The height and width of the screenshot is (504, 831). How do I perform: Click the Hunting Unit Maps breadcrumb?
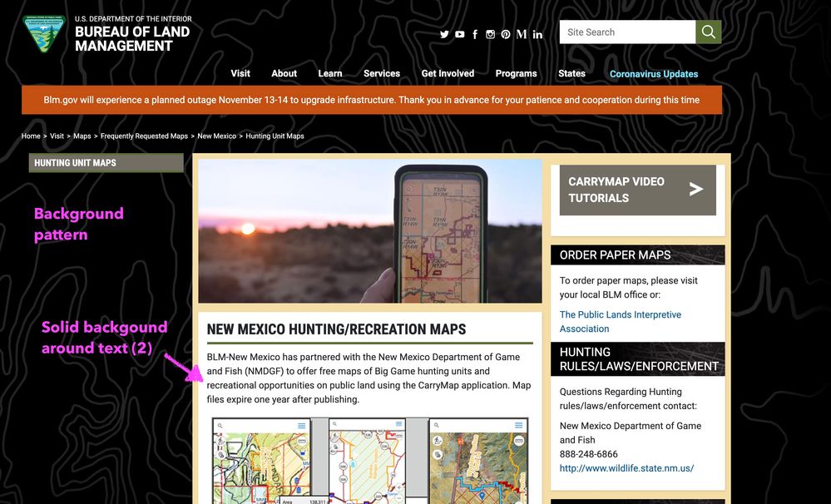click(x=275, y=136)
